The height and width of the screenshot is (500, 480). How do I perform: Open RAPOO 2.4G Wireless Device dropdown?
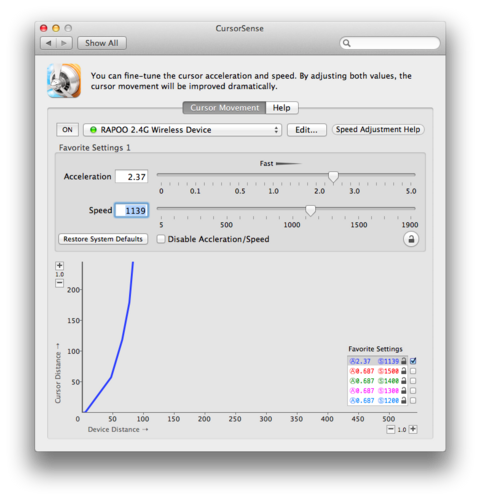182,130
